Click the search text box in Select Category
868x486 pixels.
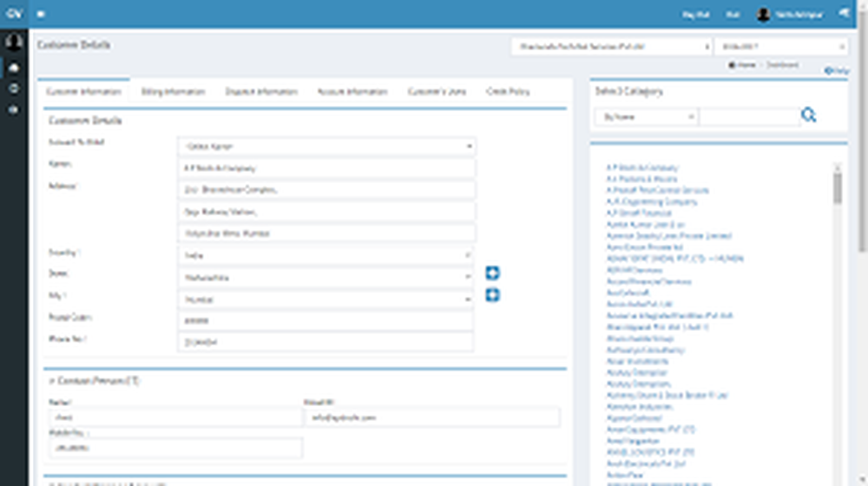pos(749,117)
